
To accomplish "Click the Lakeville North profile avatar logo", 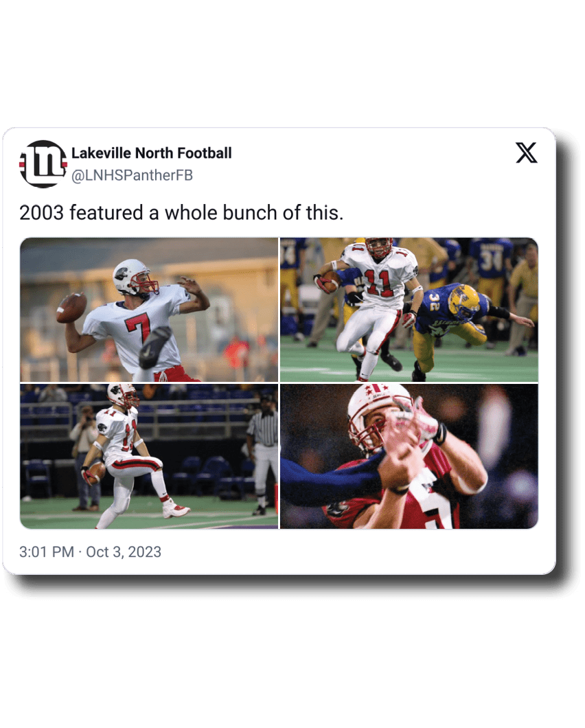I will click(43, 163).
